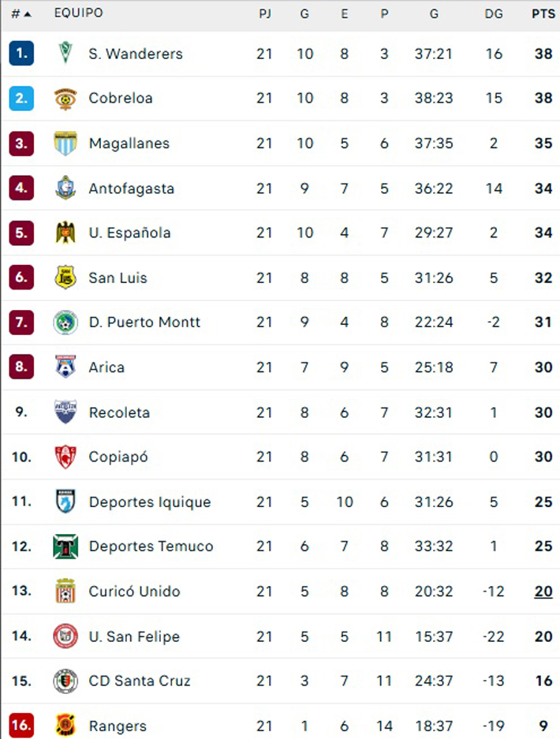This screenshot has width=560, height=739.
Task: Click the Deportes Temuco green T logo
Action: 65,547
